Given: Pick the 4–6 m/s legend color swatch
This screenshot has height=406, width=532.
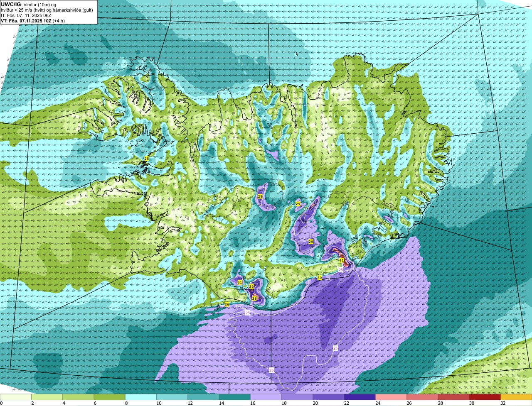Looking at the screenshot, I should tap(78, 397).
